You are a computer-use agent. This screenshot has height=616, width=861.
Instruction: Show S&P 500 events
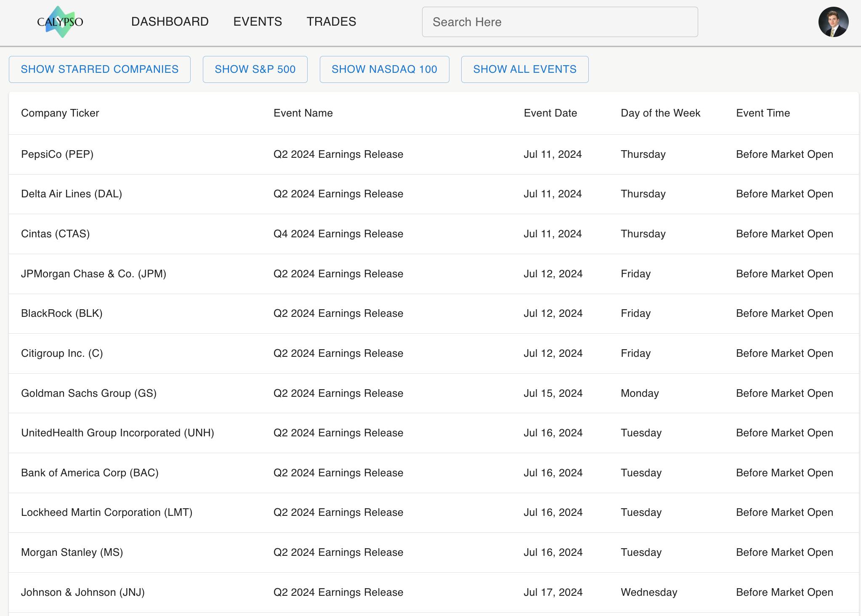(255, 69)
